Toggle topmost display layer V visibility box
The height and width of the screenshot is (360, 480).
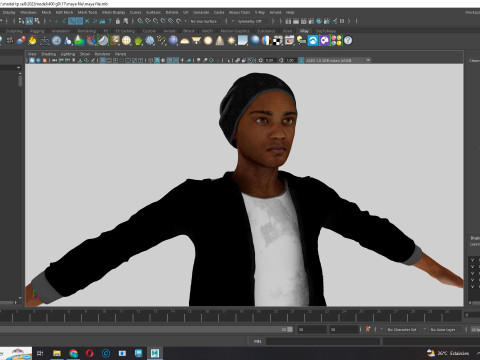point(472,259)
